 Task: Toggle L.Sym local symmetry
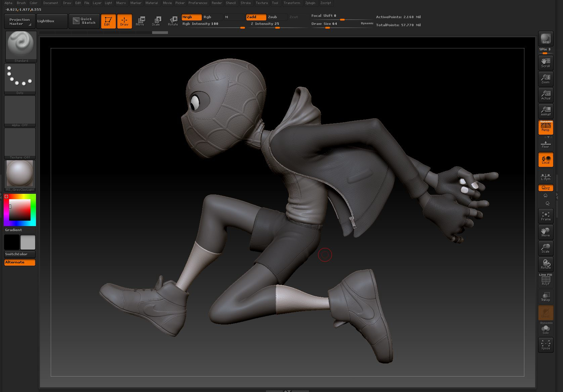point(546,177)
